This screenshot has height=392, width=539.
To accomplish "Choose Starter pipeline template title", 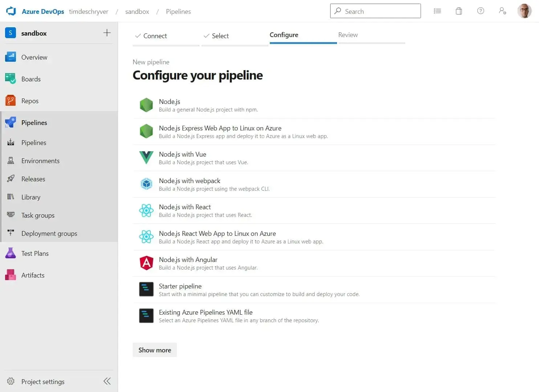I will click(x=180, y=286).
